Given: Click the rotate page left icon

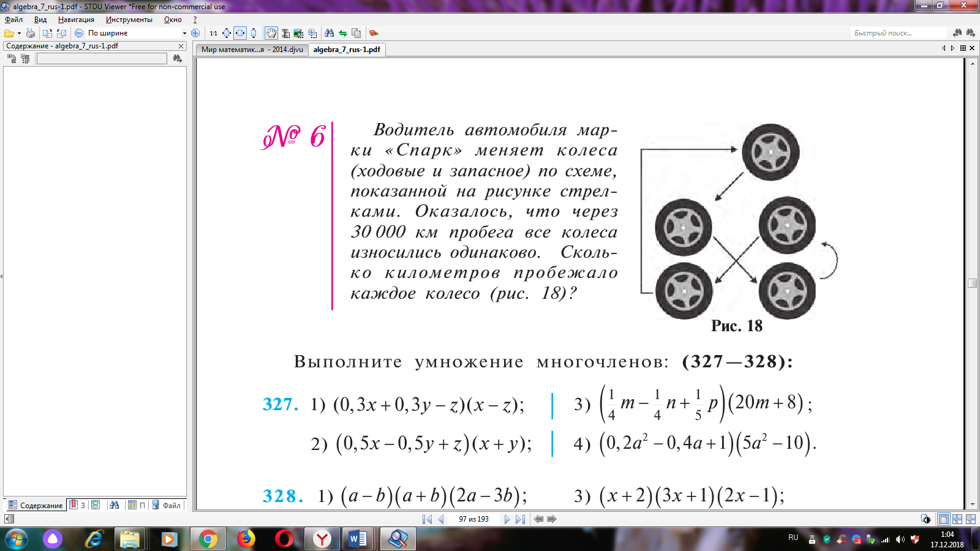Looking at the screenshot, I should click(x=47, y=33).
